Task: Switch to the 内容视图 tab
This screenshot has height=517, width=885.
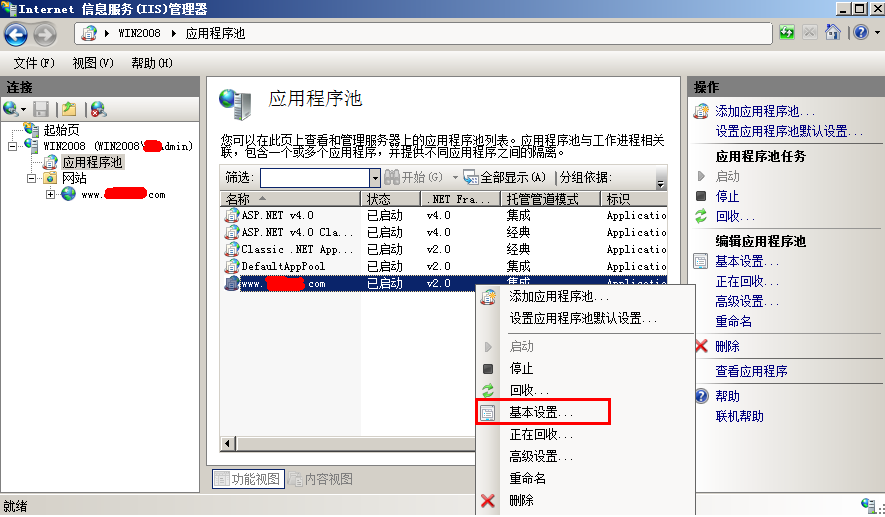Action: 321,479
